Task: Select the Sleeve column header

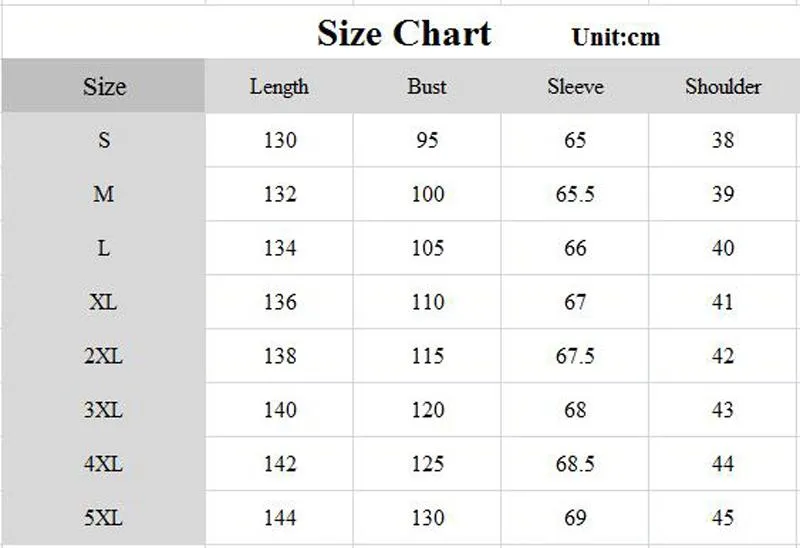Action: click(x=575, y=86)
